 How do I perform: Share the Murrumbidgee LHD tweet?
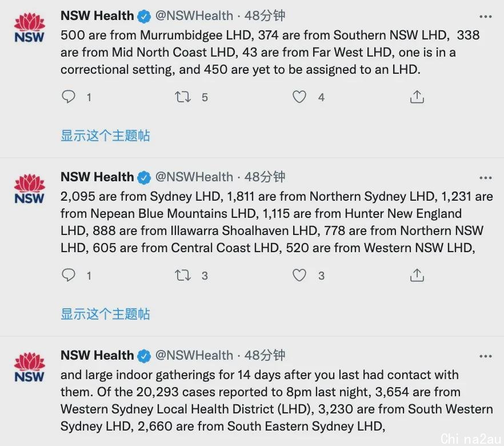[x=417, y=97]
